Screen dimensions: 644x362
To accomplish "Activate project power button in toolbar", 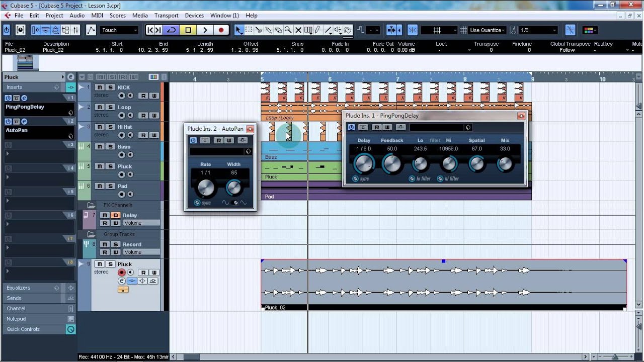I will click(7, 30).
